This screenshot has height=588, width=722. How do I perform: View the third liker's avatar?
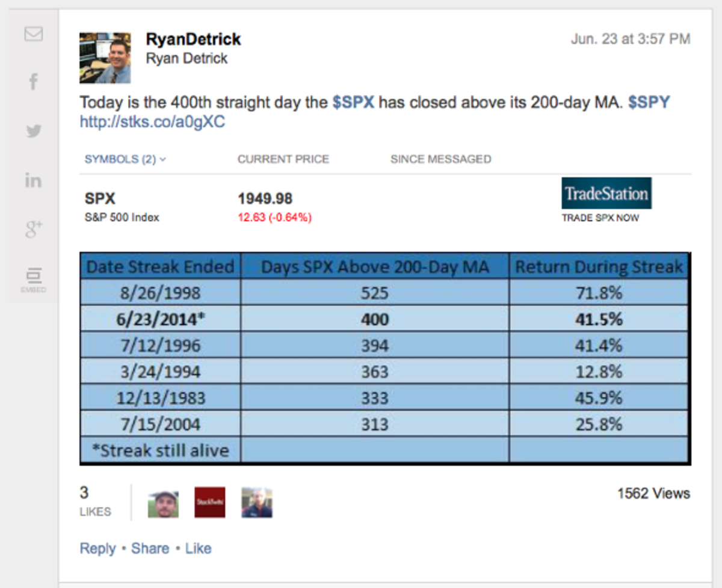(257, 503)
